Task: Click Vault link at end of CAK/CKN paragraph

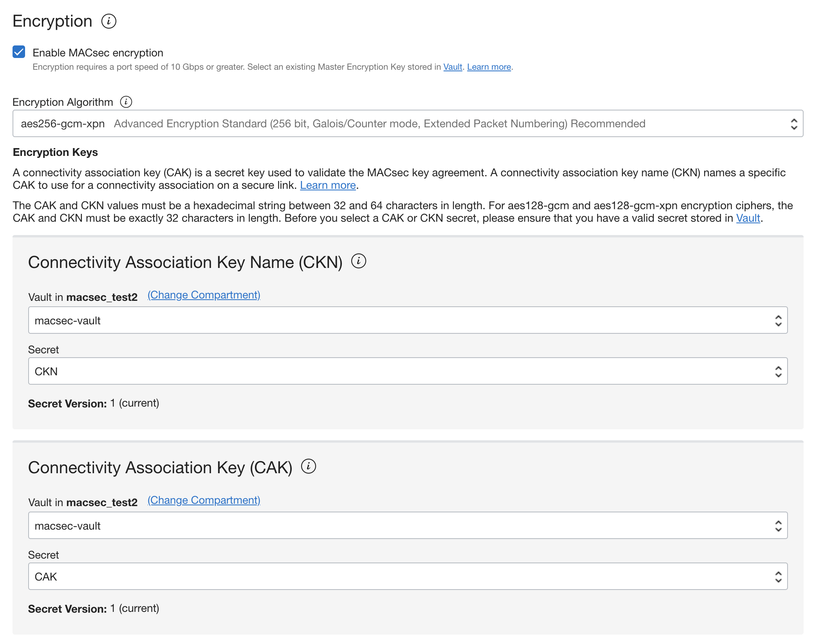Action: click(x=748, y=218)
